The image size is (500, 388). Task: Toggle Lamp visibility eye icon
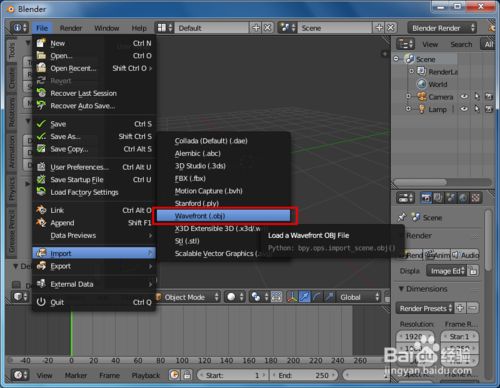tap(464, 109)
